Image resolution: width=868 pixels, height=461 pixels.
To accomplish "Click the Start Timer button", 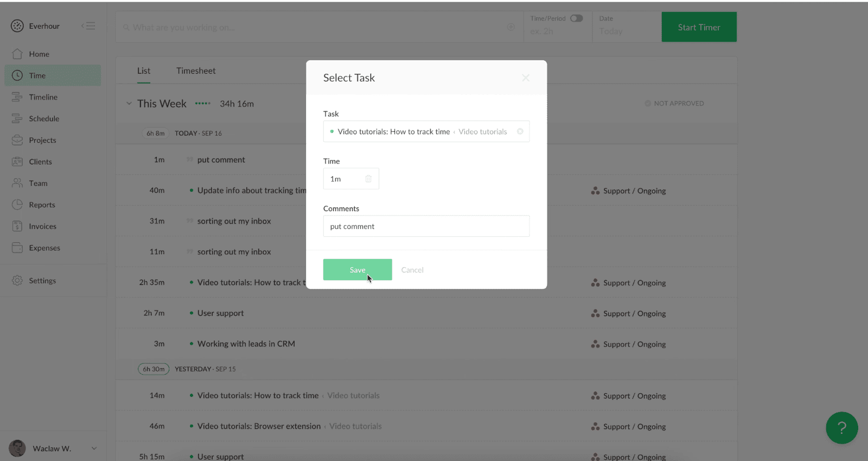I will (699, 27).
